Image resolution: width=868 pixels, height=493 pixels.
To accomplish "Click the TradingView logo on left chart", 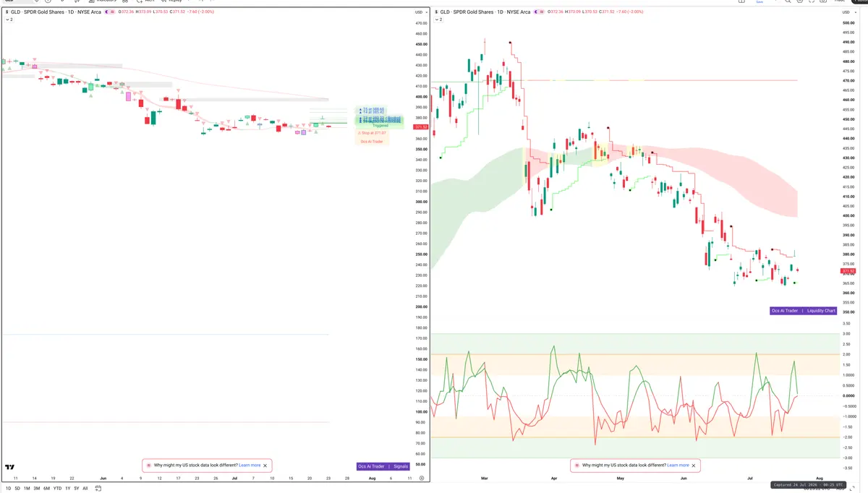I will tap(9, 467).
